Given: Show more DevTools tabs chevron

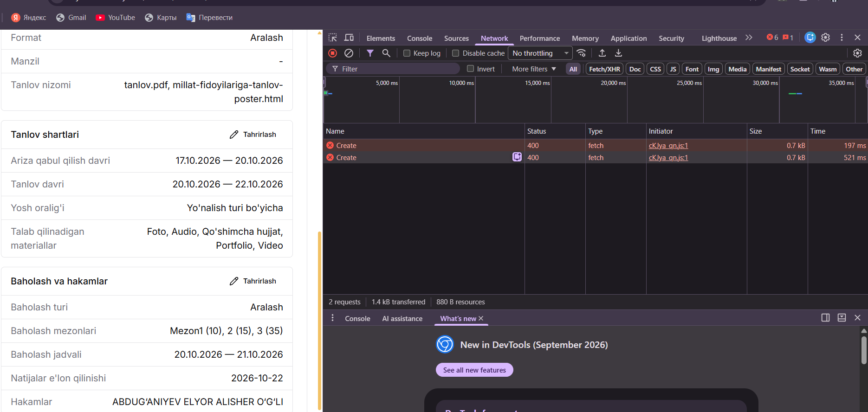Looking at the screenshot, I should point(749,38).
